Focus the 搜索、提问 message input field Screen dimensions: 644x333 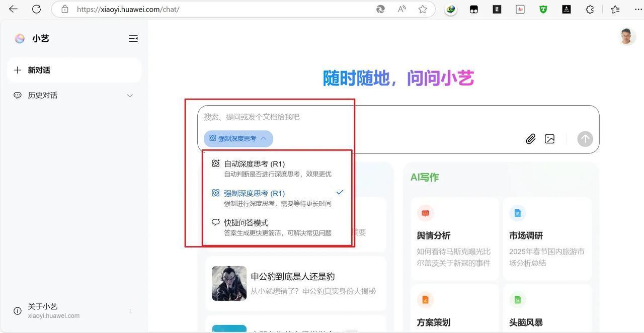tap(397, 117)
